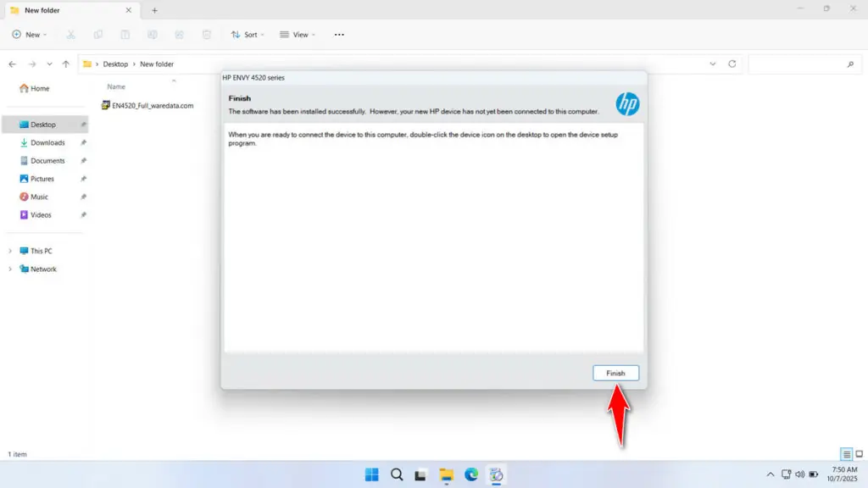Refresh the current folder view
Viewport: 868px width, 488px height.
click(732, 64)
